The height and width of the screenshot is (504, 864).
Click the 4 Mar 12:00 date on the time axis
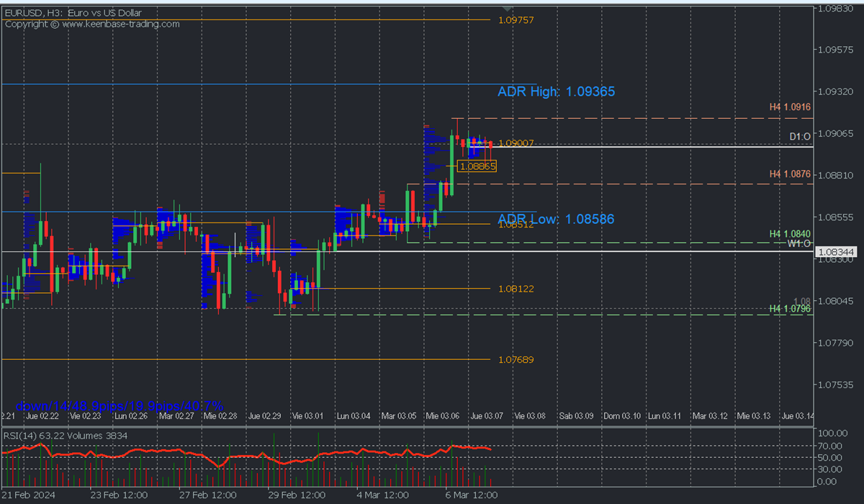pyautogui.click(x=383, y=495)
